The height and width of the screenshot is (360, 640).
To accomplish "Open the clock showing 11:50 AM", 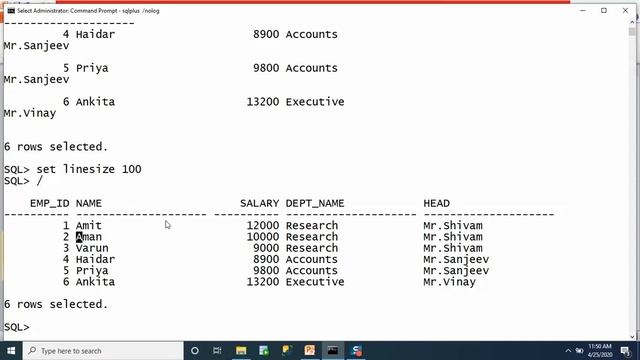I will pos(600,351).
